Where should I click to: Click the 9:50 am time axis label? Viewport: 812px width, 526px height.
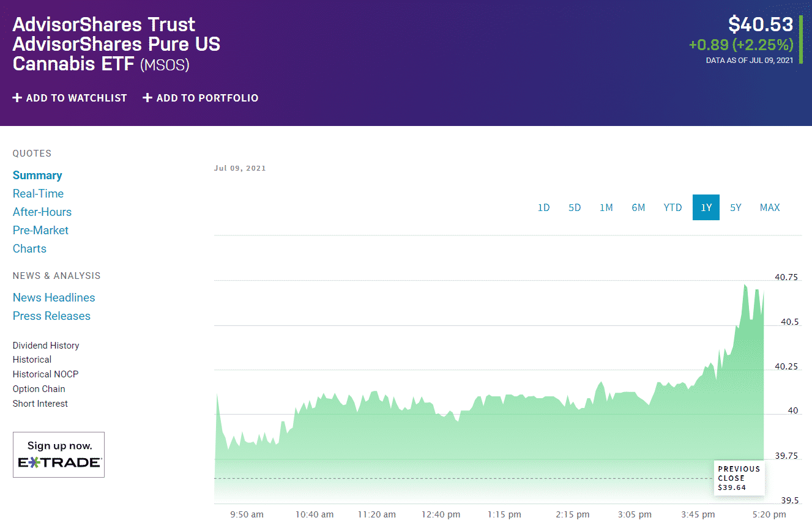tap(247, 514)
